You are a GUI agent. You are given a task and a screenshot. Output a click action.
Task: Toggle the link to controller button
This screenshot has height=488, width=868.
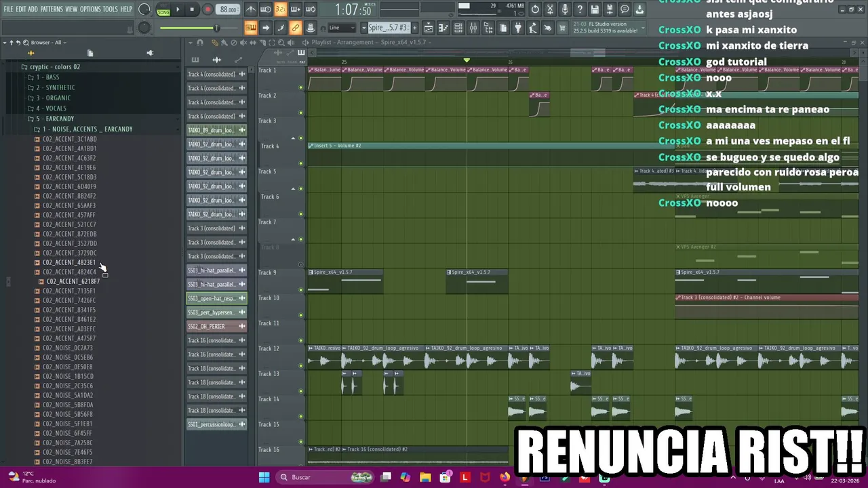(x=296, y=28)
